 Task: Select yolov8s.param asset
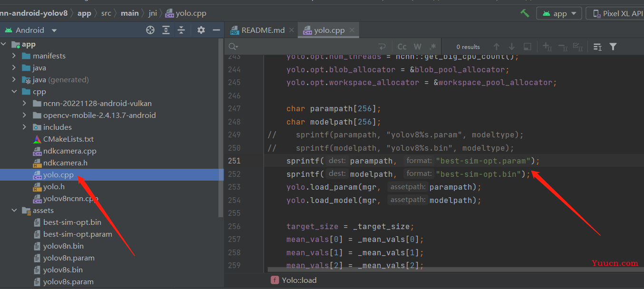[x=68, y=281]
